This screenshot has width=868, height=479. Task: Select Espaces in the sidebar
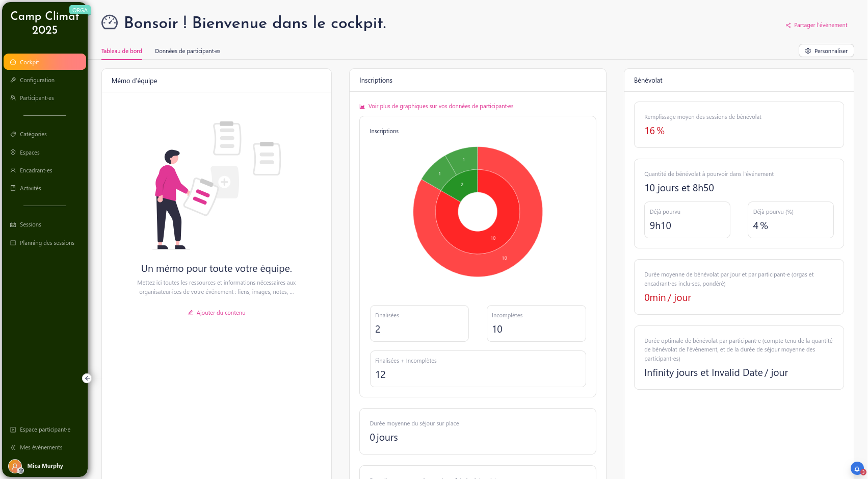coord(30,153)
